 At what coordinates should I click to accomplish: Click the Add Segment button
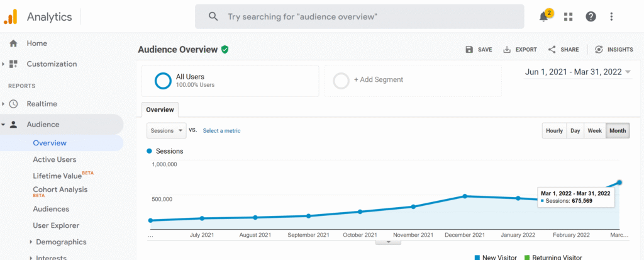pos(379,80)
